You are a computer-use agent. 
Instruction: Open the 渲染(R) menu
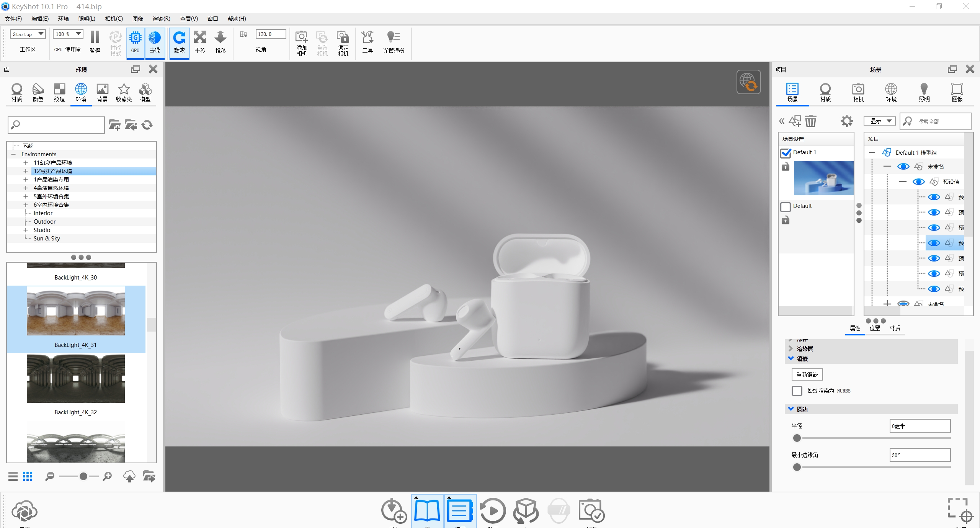161,19
